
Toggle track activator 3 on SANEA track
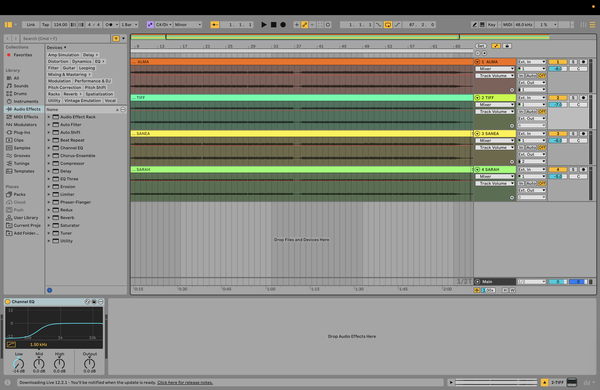tap(558, 134)
